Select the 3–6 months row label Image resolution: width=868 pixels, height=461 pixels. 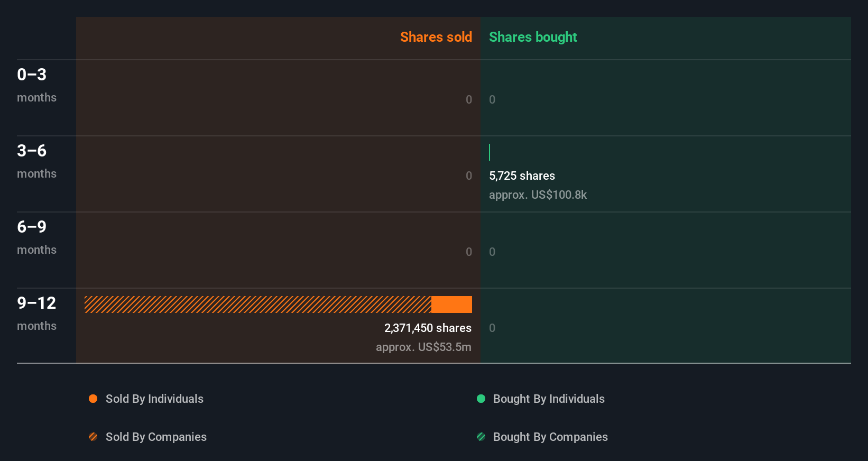[x=36, y=161]
